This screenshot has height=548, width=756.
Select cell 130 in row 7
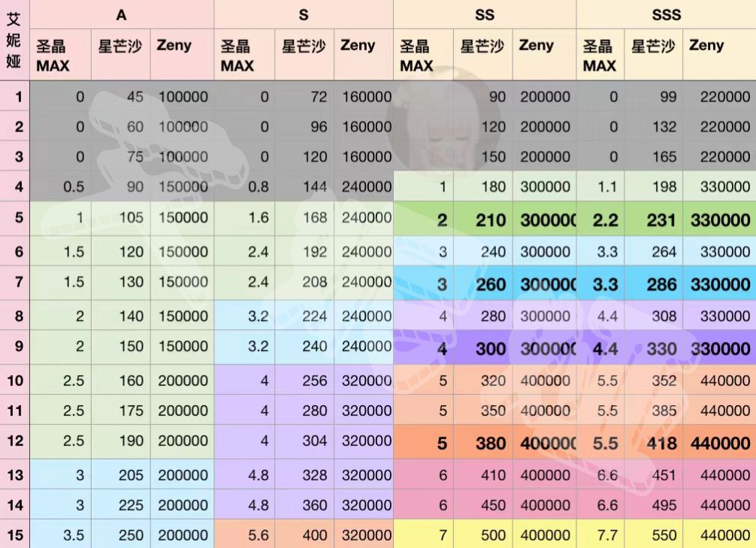[x=120, y=282]
